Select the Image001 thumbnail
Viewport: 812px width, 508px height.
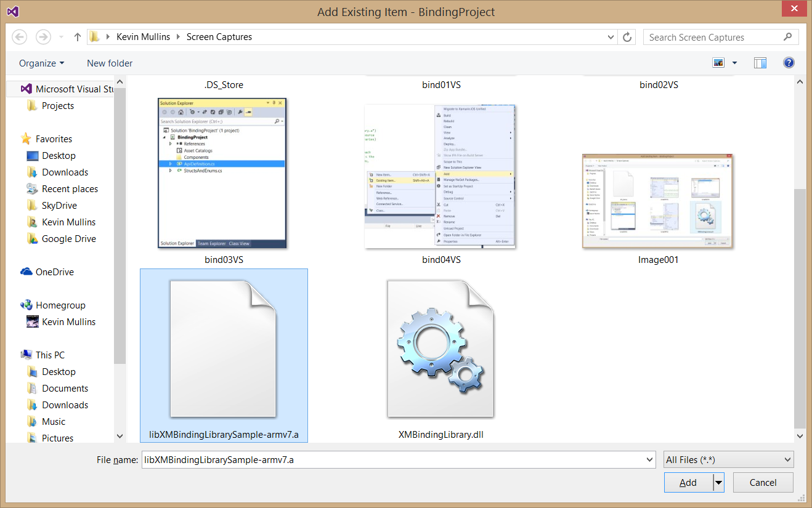658,201
